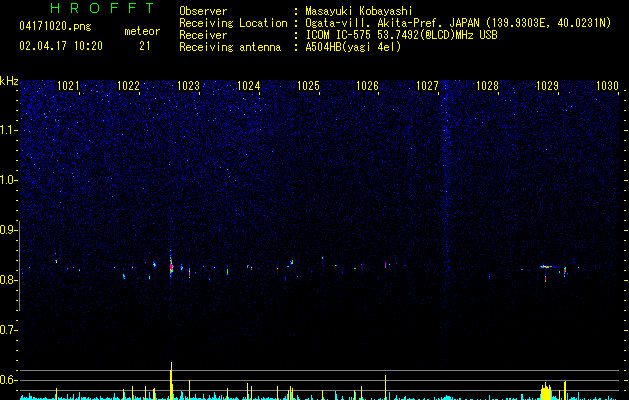This screenshot has height=400, width=629.
Task: Click time marker 1028
Action: 487,86
